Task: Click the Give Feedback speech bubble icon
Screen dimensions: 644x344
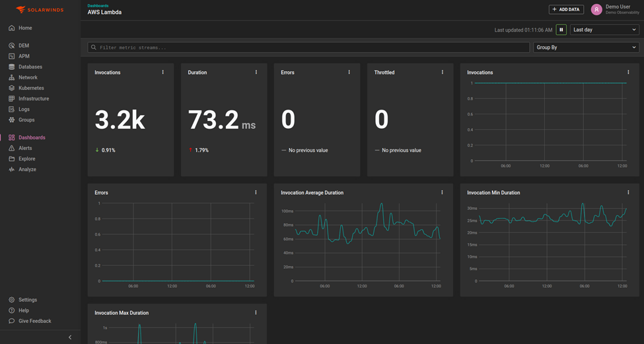Action: [11, 321]
